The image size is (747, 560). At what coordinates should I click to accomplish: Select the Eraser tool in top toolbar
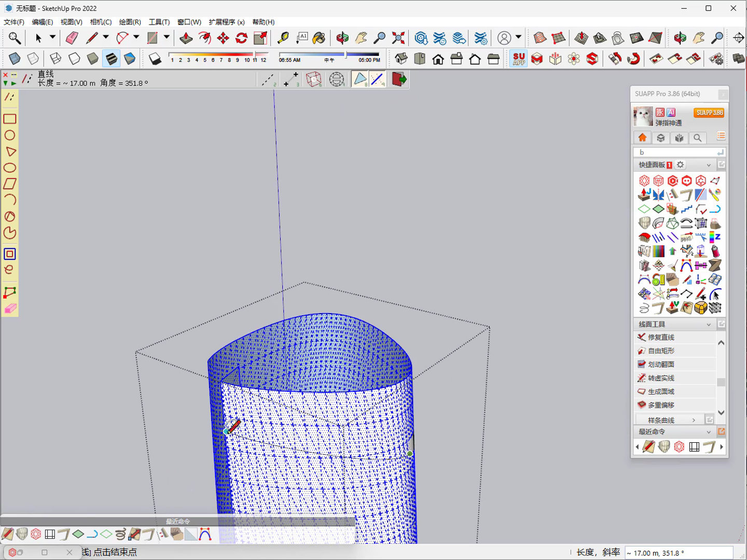pos(72,38)
